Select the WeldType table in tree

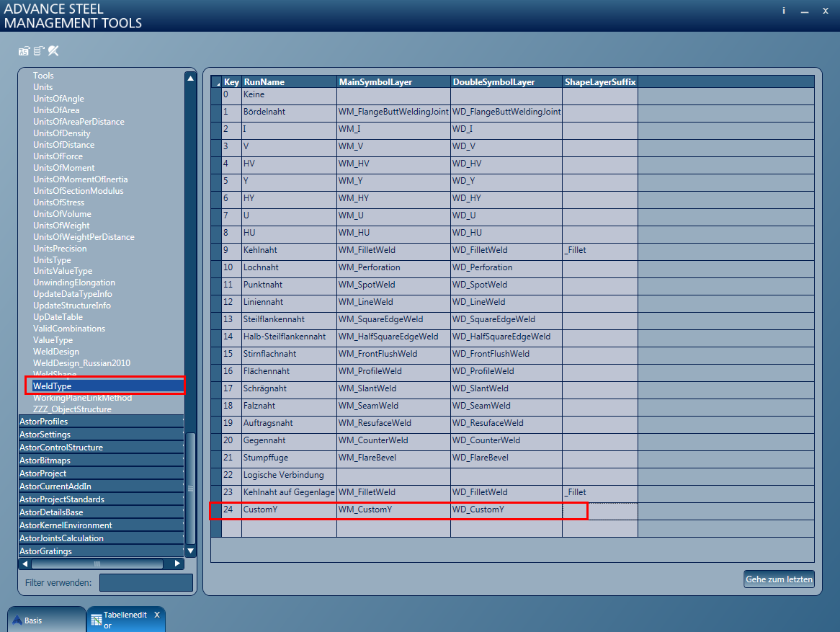(x=52, y=386)
